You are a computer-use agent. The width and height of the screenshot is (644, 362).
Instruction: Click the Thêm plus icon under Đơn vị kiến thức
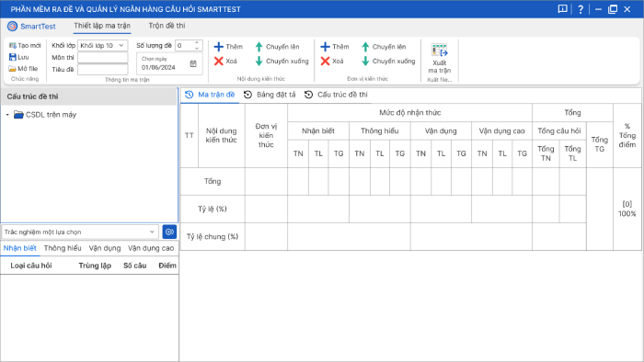click(326, 47)
